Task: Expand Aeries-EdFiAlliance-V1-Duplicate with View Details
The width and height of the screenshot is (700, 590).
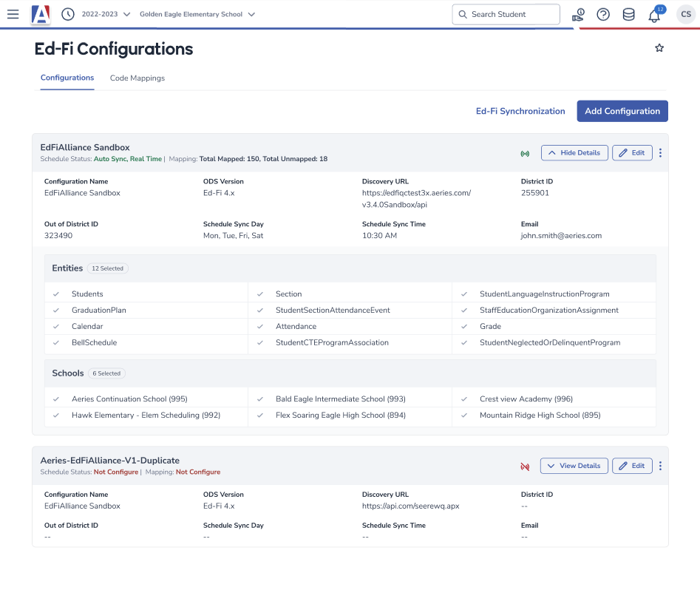Action: [x=574, y=466]
